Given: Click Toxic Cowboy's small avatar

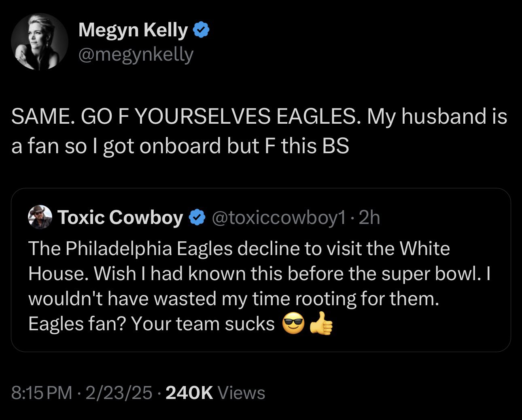Looking at the screenshot, I should pos(40,217).
